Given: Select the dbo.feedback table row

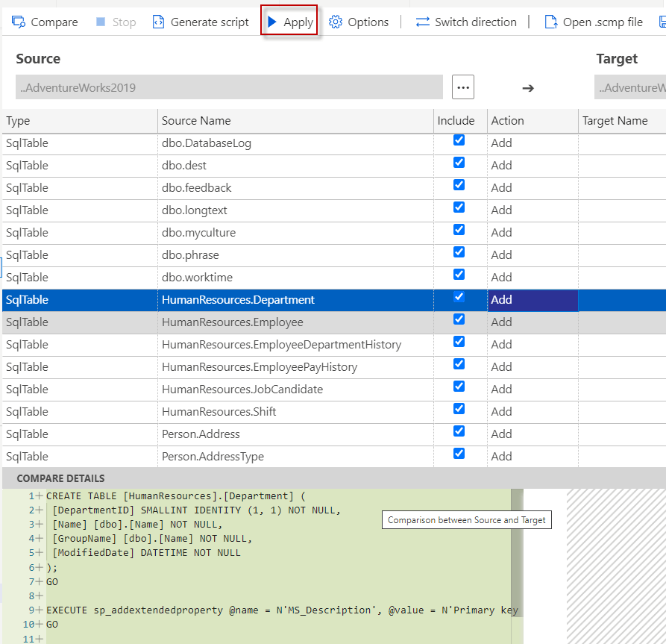Looking at the screenshot, I should (x=197, y=188).
